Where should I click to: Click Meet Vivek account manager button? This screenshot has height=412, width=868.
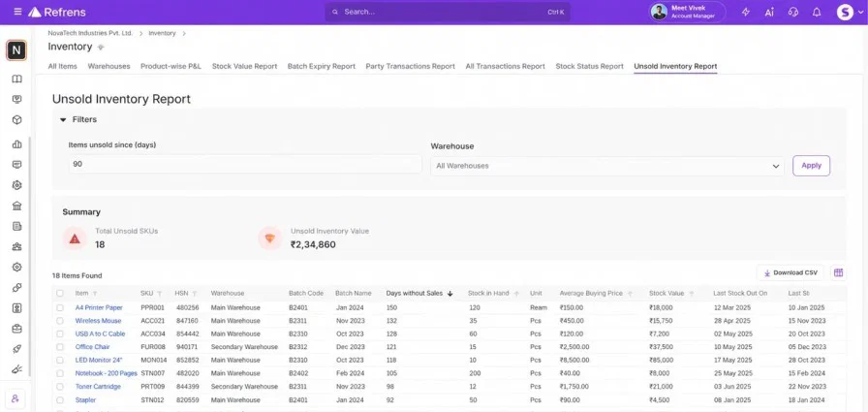pos(688,12)
